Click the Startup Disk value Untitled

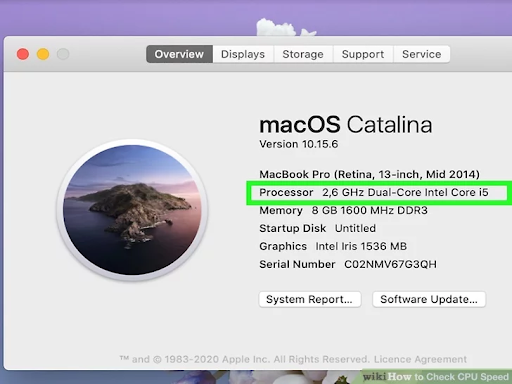click(x=355, y=229)
